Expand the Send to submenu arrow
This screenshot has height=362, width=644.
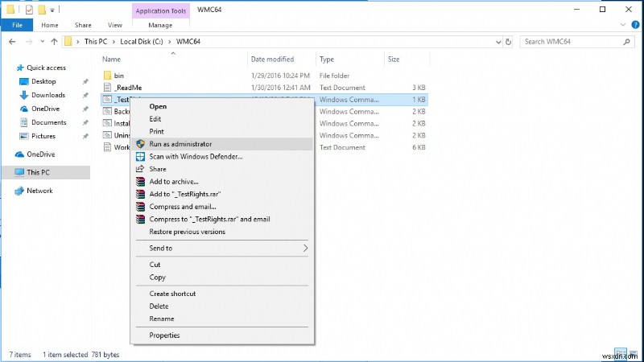[305, 248]
